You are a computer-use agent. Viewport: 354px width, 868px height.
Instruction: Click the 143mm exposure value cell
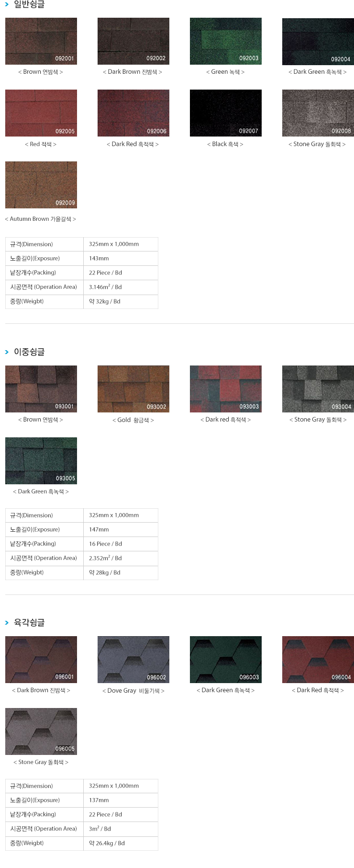pyautogui.click(x=121, y=259)
